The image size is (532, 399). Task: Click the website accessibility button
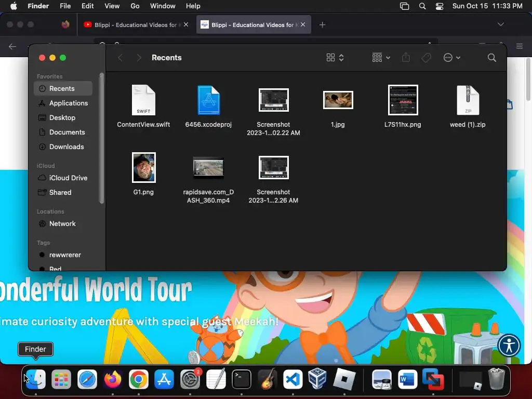[509, 345]
